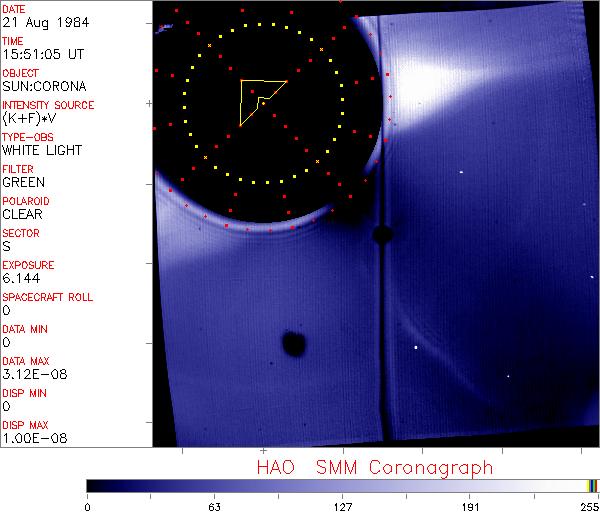600x512 pixels.
Task: Click the CLEAR polaroid value
Action: (x=22, y=214)
